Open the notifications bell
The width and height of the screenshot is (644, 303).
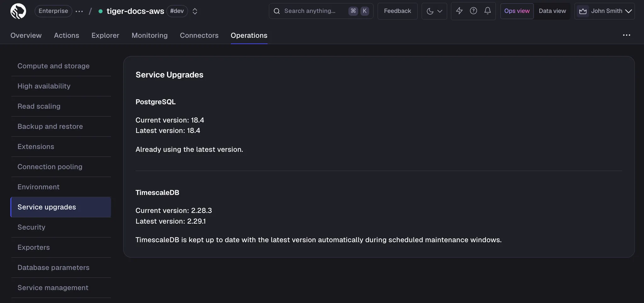tap(487, 11)
